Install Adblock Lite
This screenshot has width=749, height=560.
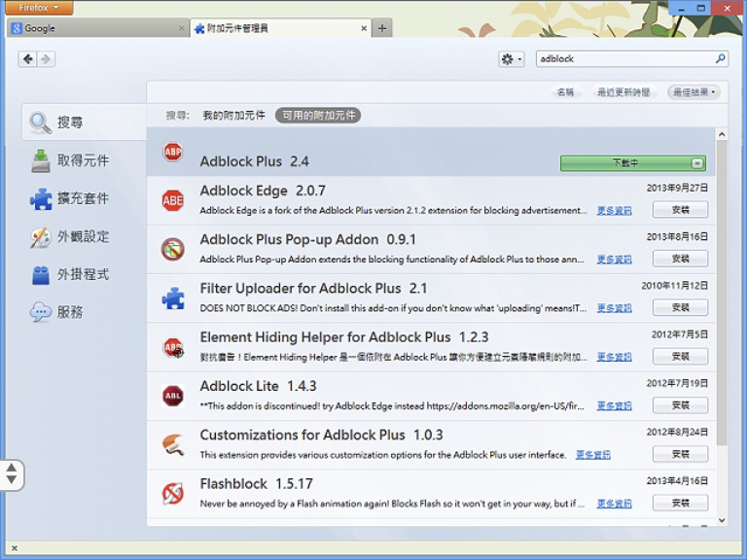(680, 405)
